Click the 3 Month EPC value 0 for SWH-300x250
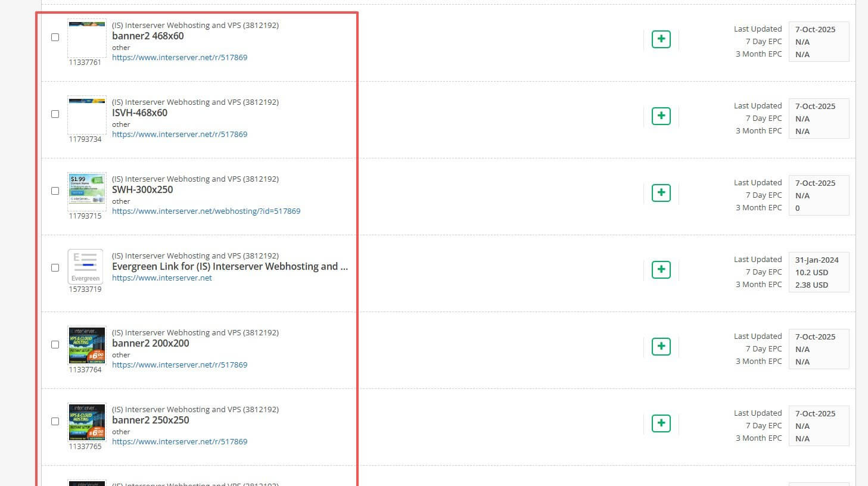The height and width of the screenshot is (486, 868). point(798,208)
